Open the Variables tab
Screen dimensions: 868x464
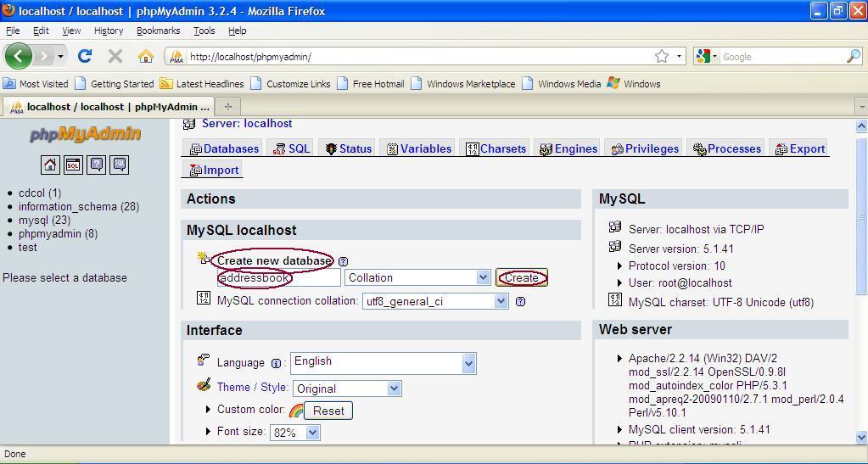[x=419, y=148]
